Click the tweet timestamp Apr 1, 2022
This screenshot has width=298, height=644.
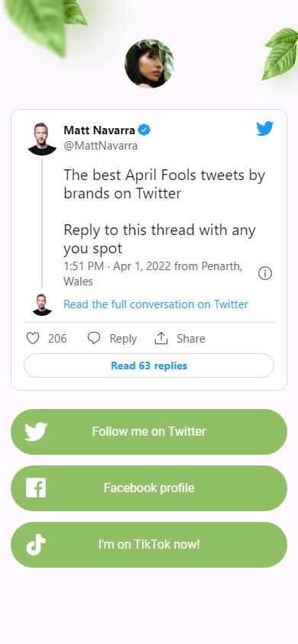[142, 266]
